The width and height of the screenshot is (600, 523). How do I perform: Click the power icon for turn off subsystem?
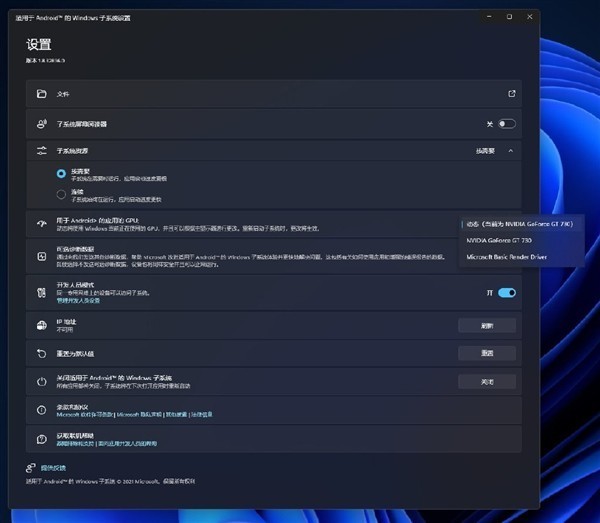pyautogui.click(x=42, y=381)
